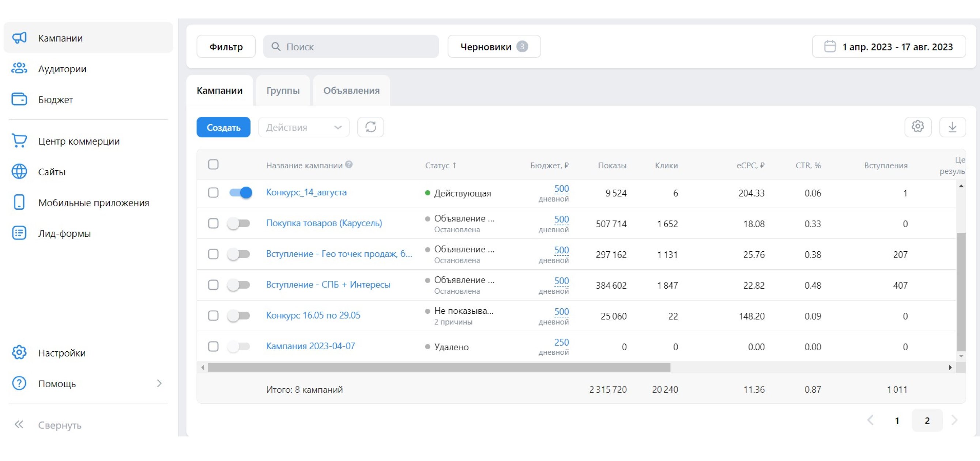Viewport: 980px width, 461px height.
Task: Click the download report icon
Action: [x=952, y=127]
